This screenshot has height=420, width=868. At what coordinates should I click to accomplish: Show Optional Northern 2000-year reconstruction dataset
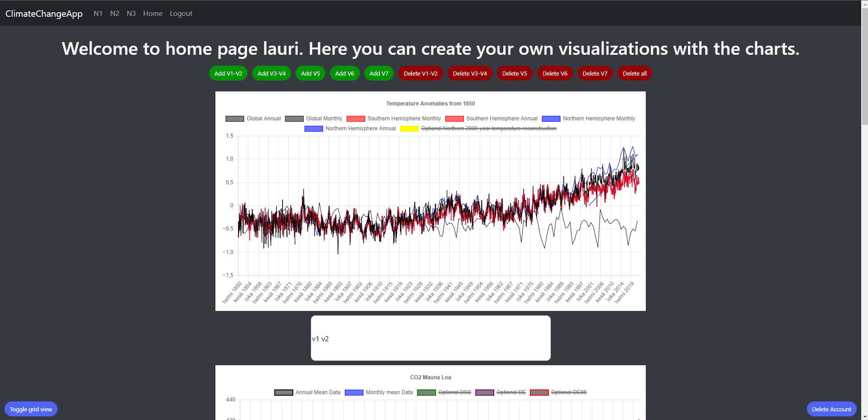coord(478,129)
